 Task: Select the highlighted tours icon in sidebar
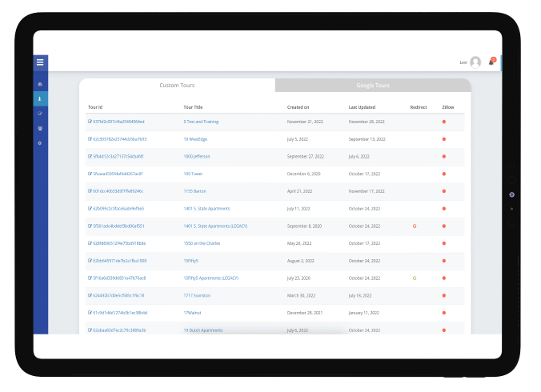click(x=40, y=99)
